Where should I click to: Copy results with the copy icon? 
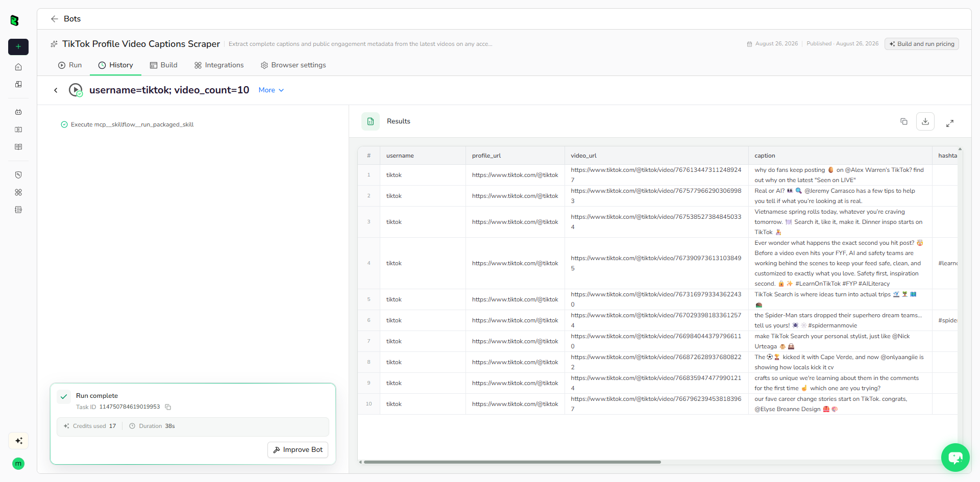[x=904, y=121]
